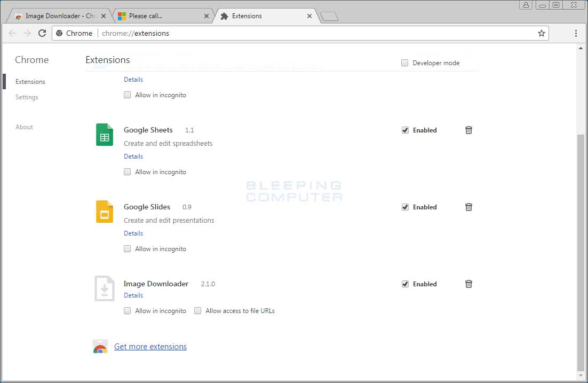The height and width of the screenshot is (383, 588).
Task: Check Allow access to file URLs
Action: [197, 310]
